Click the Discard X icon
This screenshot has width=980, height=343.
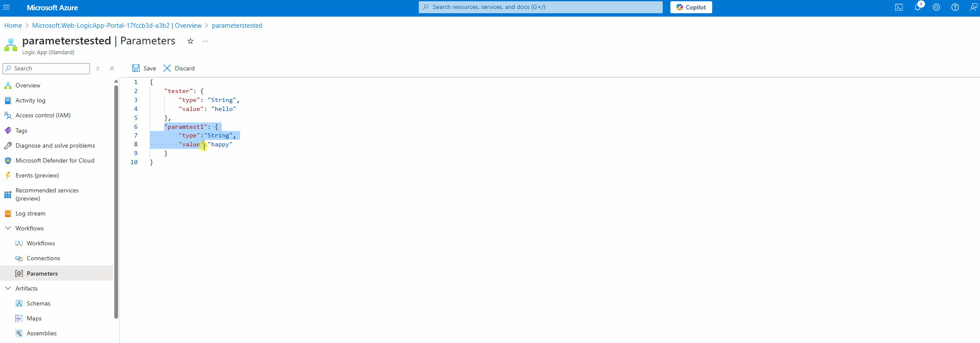click(167, 68)
